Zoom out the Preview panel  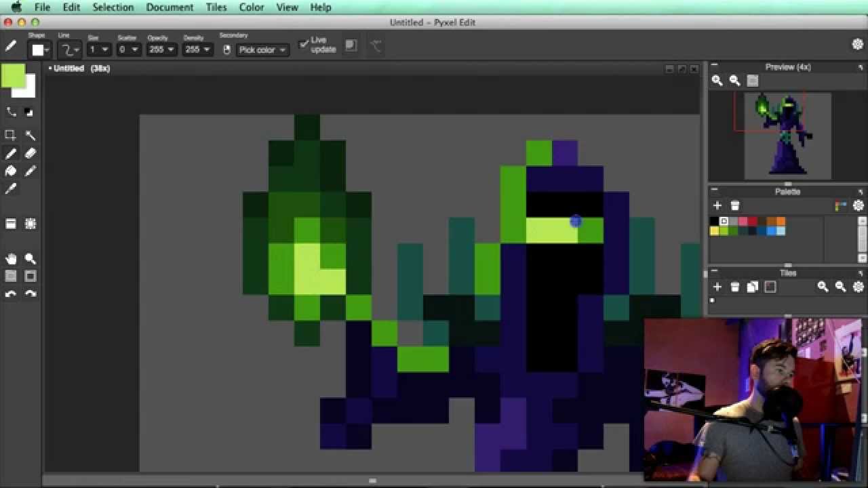click(734, 81)
